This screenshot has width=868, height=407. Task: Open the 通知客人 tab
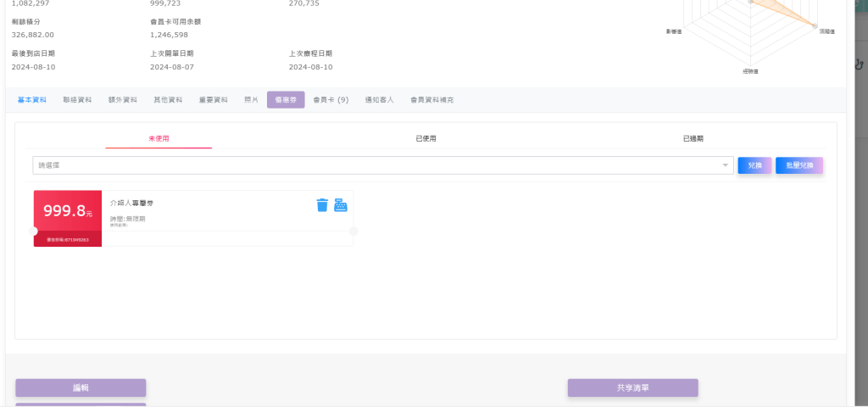pyautogui.click(x=379, y=100)
